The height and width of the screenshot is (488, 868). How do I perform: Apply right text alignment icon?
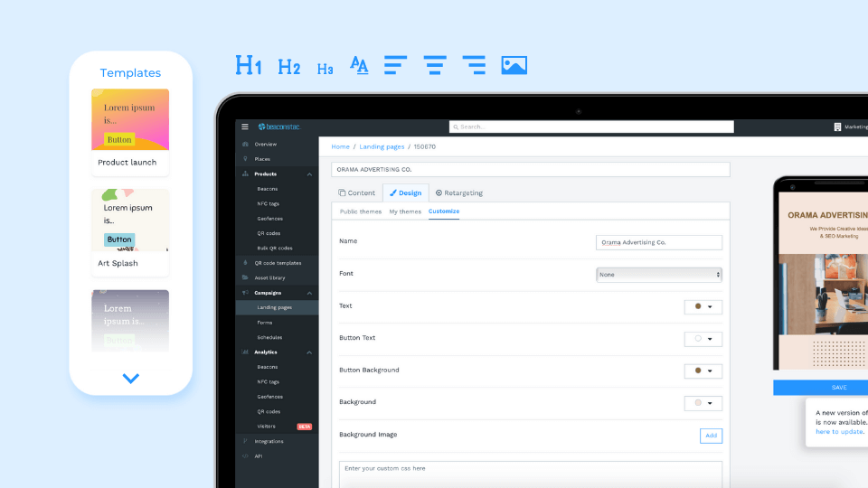click(x=474, y=65)
